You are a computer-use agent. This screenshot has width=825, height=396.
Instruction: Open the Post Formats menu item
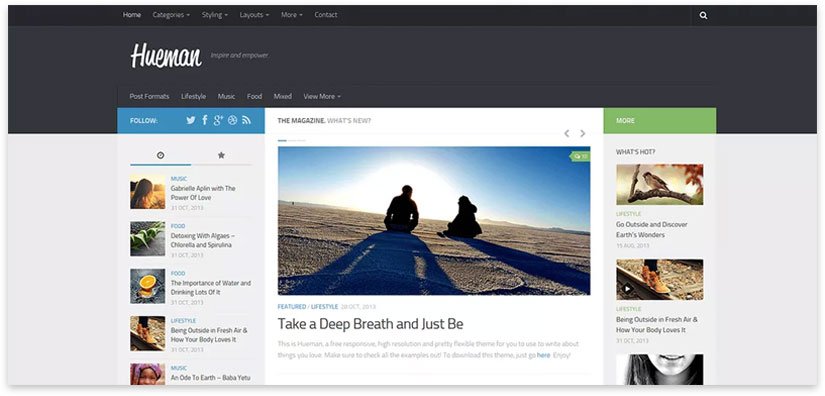coord(149,96)
